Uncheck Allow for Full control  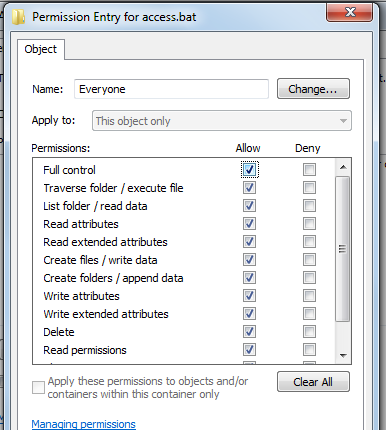[x=249, y=170]
